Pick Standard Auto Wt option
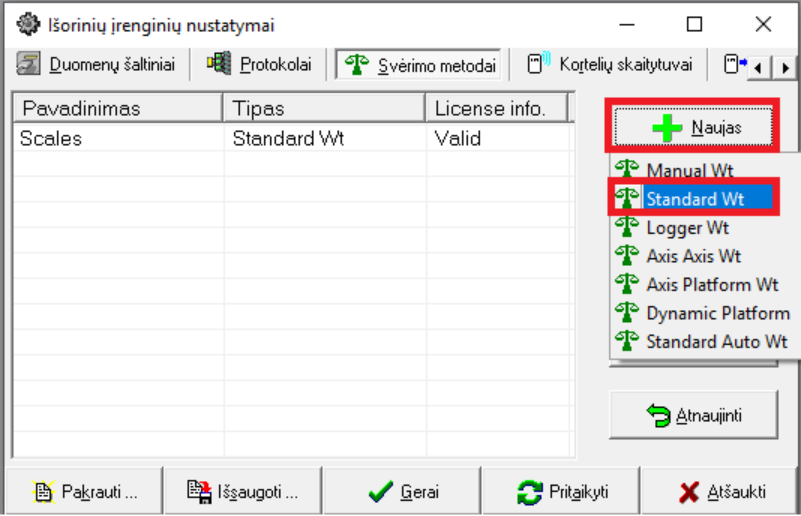Viewport: 801px width, 516px height. point(716,341)
